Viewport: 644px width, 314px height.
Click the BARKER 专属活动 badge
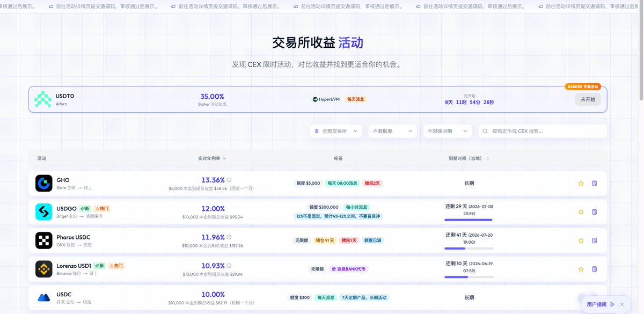click(x=582, y=86)
